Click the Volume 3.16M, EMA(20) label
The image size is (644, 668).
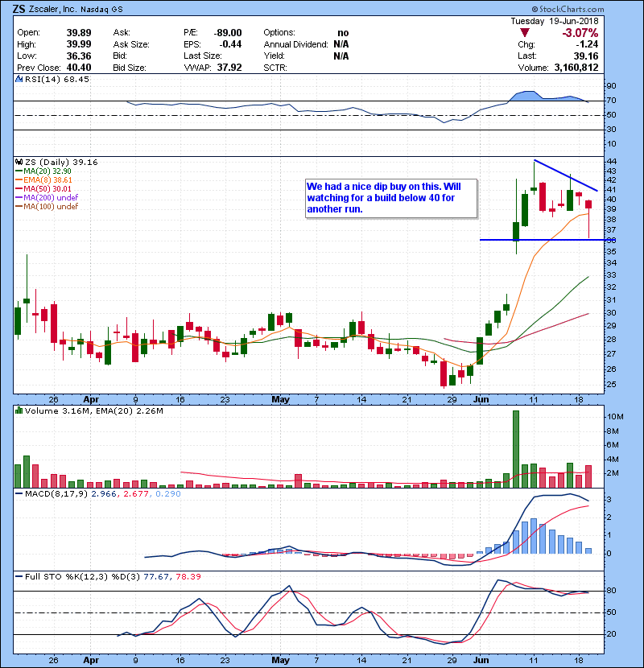[x=93, y=410]
